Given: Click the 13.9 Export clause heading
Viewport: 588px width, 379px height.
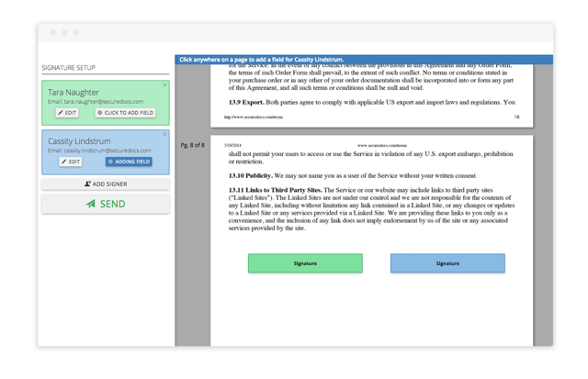Looking at the screenshot, I should (246, 102).
